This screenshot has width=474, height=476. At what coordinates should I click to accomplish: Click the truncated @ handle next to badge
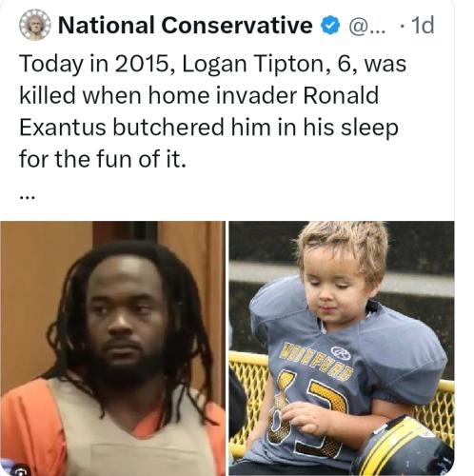[x=367, y=26]
